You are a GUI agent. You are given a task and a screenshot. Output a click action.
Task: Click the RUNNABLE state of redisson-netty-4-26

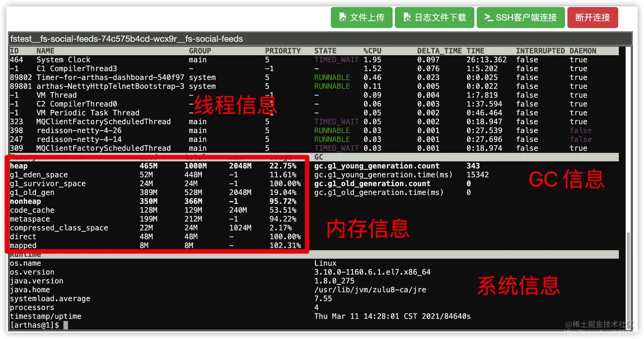pos(332,131)
